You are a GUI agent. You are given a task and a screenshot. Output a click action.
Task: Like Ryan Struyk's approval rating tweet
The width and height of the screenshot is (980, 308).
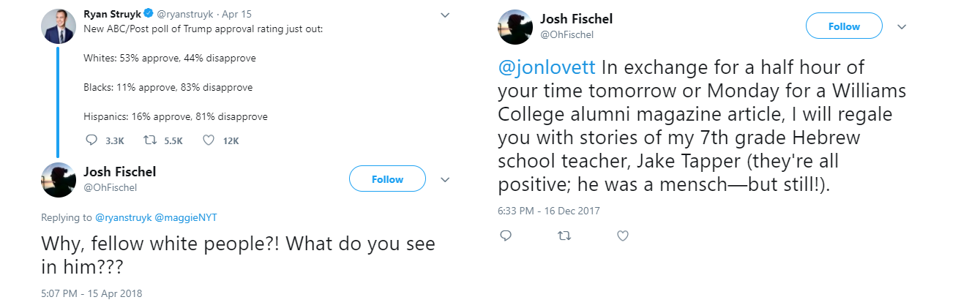[208, 140]
